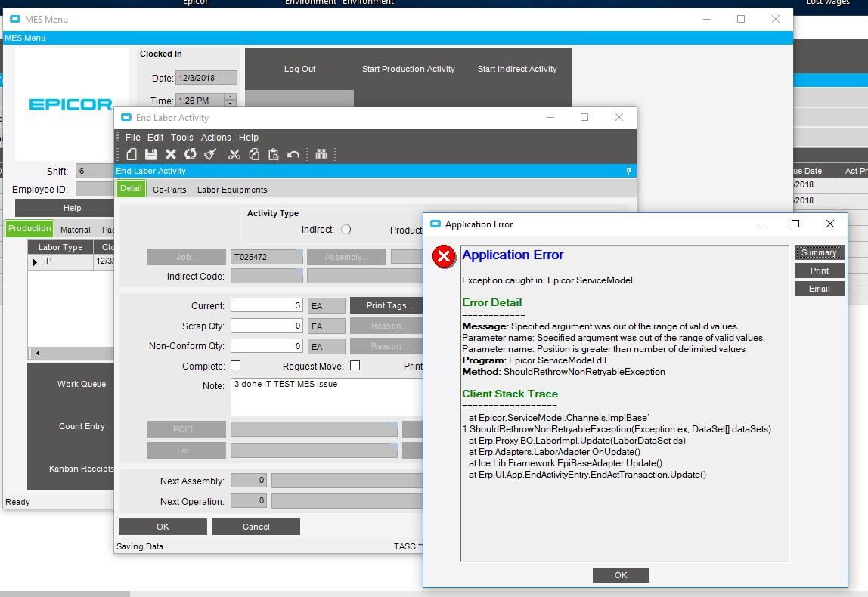Viewport: 868px width, 597px height.
Task: Click the horizontal scrollbar below the grid
Action: (70, 353)
